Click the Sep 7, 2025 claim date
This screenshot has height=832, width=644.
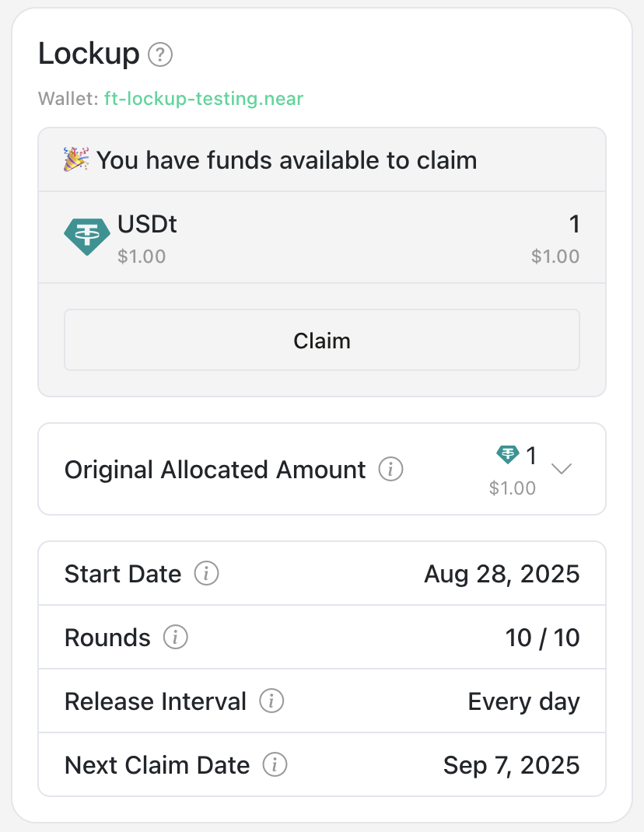tap(511, 765)
